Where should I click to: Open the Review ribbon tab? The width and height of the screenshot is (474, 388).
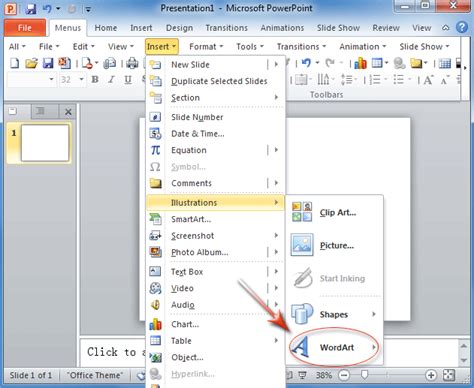[386, 28]
